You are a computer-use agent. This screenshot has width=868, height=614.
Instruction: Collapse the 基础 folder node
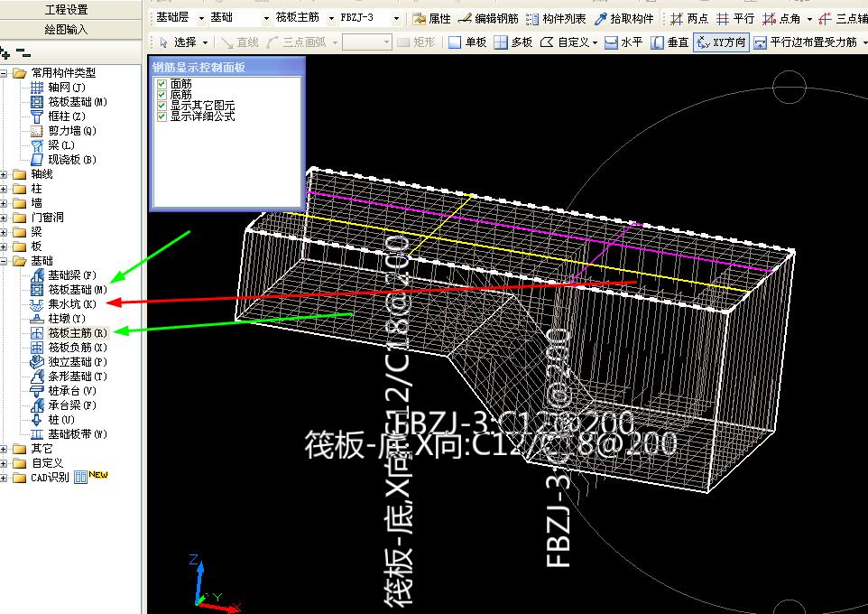pyautogui.click(x=5, y=261)
